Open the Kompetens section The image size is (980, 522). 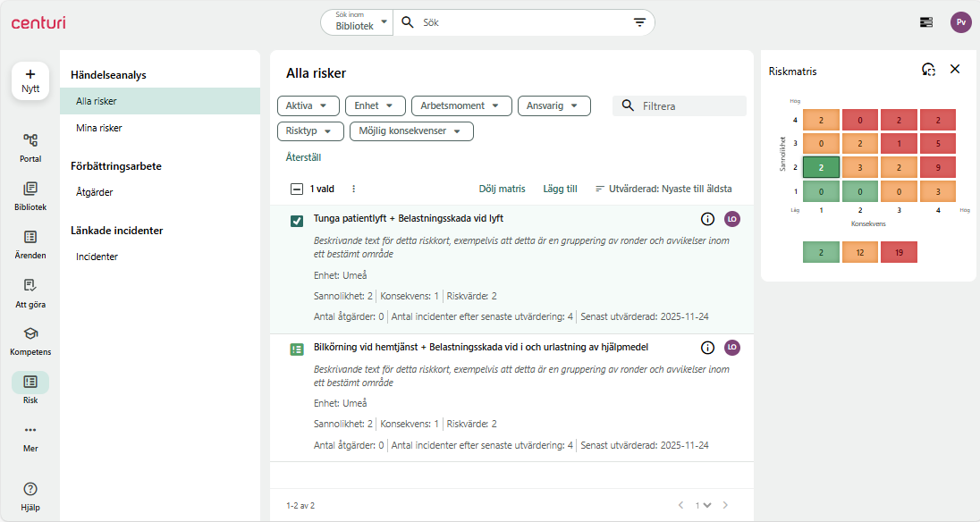pos(30,333)
